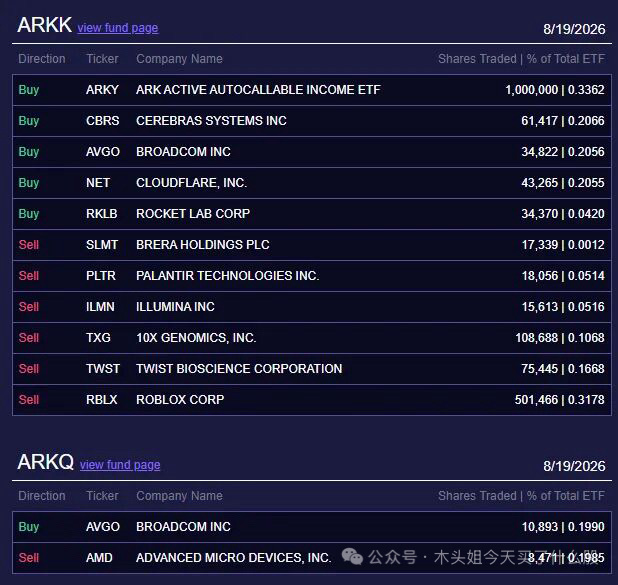The height and width of the screenshot is (585, 618).
Task: Click the value 501,466 | 0.3178
Action: tap(560, 400)
